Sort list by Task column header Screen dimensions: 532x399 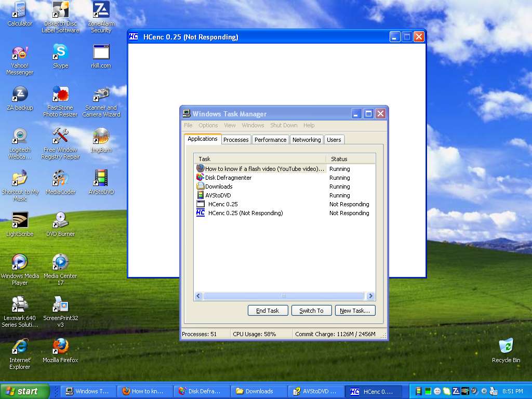[260, 159]
